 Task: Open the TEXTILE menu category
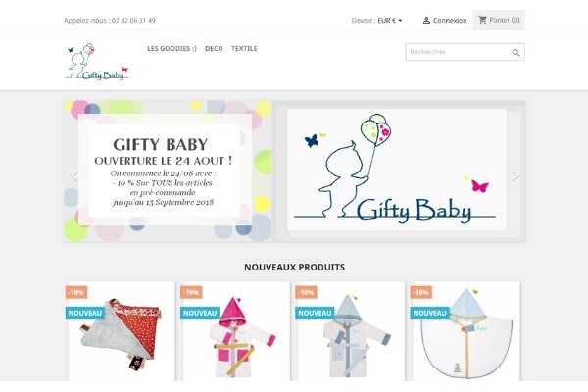click(244, 48)
